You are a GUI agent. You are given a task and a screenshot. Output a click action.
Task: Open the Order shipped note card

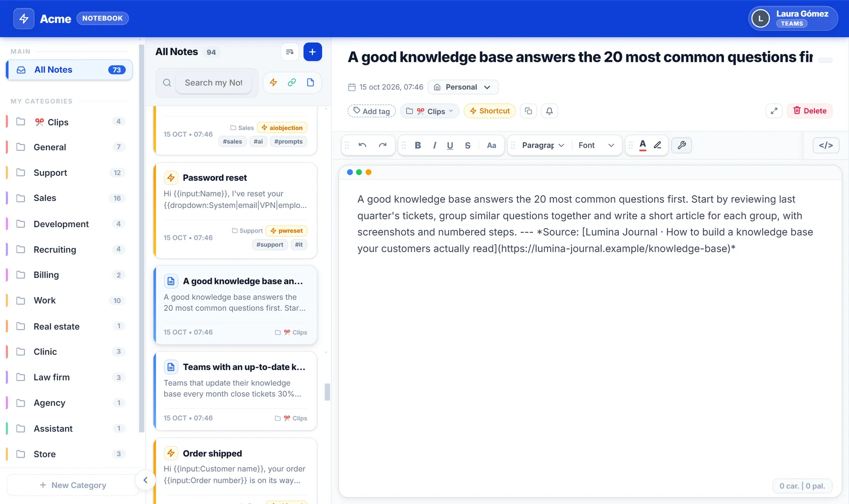[x=235, y=471]
